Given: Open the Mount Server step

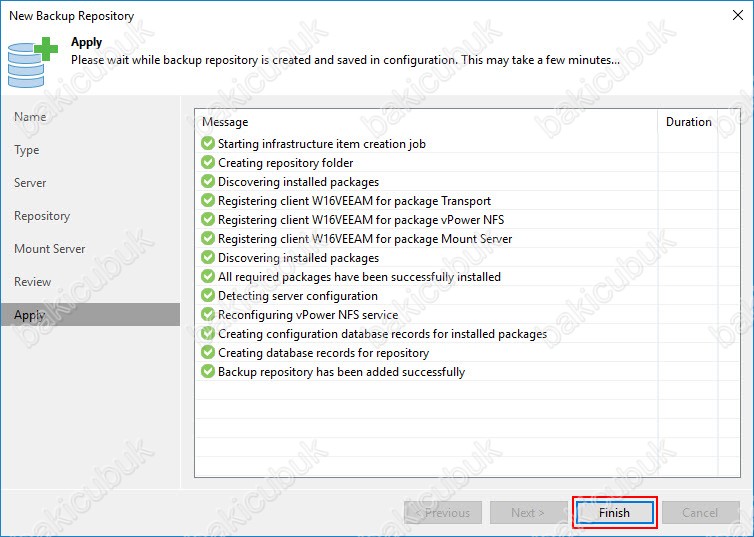Looking at the screenshot, I should click(50, 249).
